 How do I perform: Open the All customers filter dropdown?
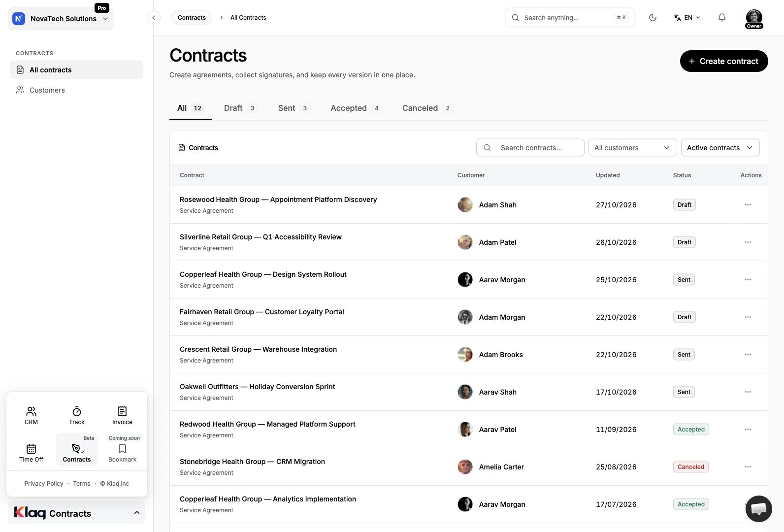632,148
